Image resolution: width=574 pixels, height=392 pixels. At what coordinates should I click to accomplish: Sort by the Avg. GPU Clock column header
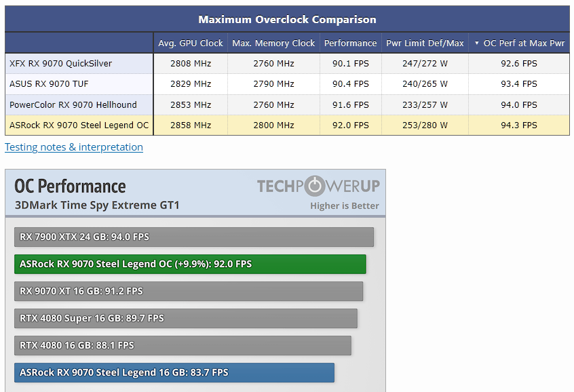tap(191, 43)
